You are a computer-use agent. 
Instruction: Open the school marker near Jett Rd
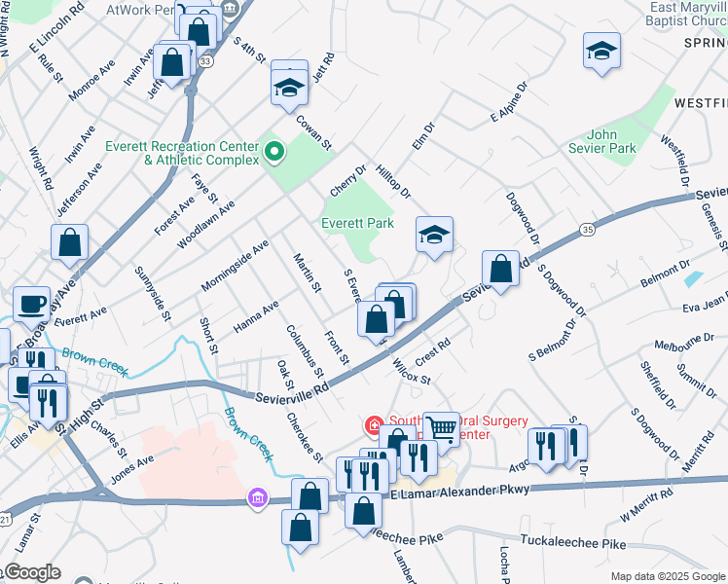289,89
